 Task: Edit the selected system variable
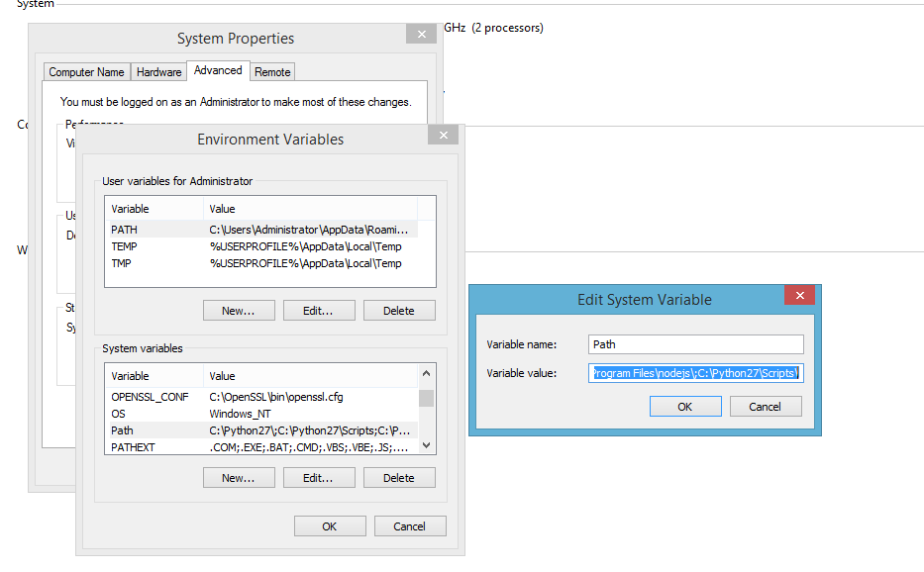point(319,478)
